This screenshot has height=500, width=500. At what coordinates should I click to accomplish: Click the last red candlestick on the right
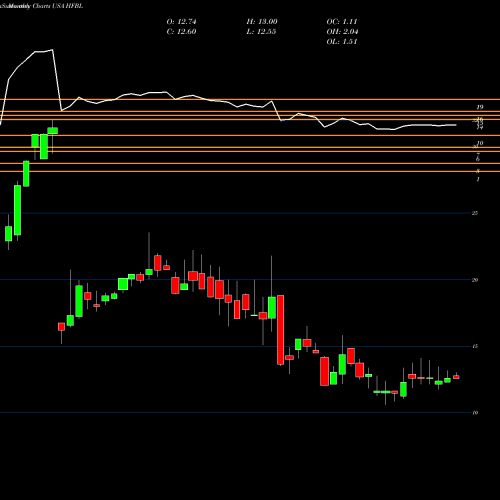[456, 377]
